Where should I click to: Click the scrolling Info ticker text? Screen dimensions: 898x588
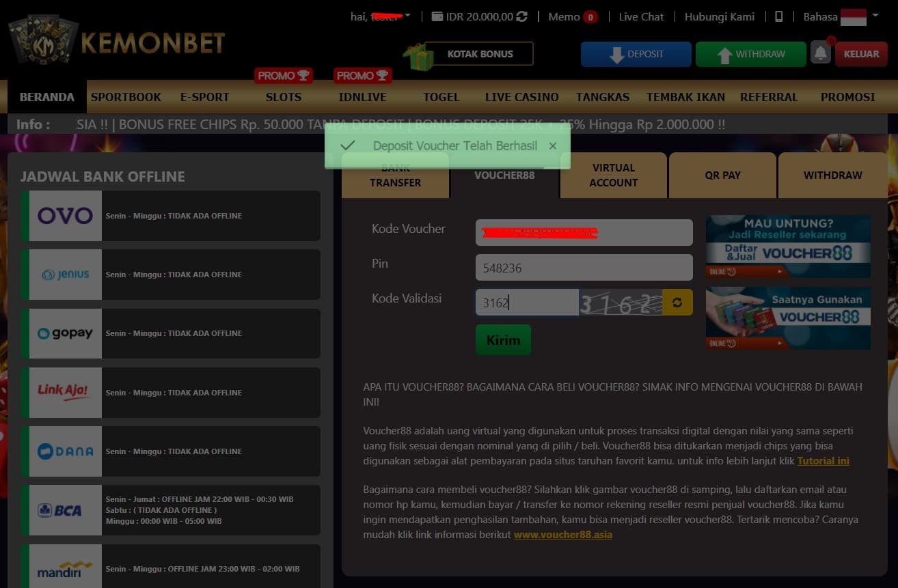(400, 125)
